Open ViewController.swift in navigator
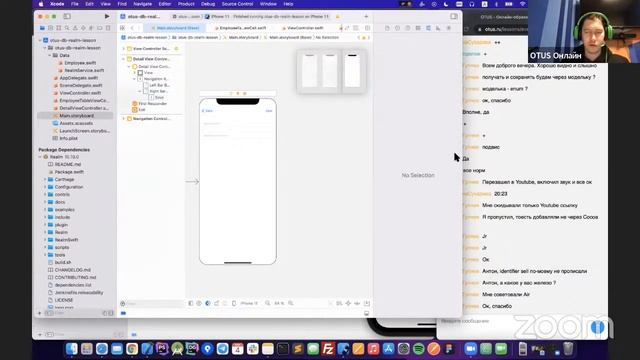This screenshot has height=360, width=640. 80,93
